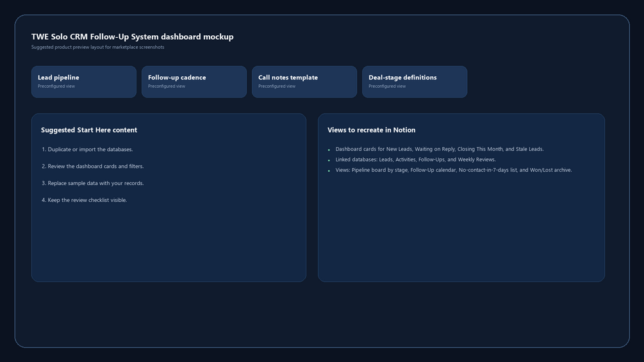Viewport: 644px width, 362px height.
Task: Select step 4 Keep the review checklist visible
Action: coord(84,200)
